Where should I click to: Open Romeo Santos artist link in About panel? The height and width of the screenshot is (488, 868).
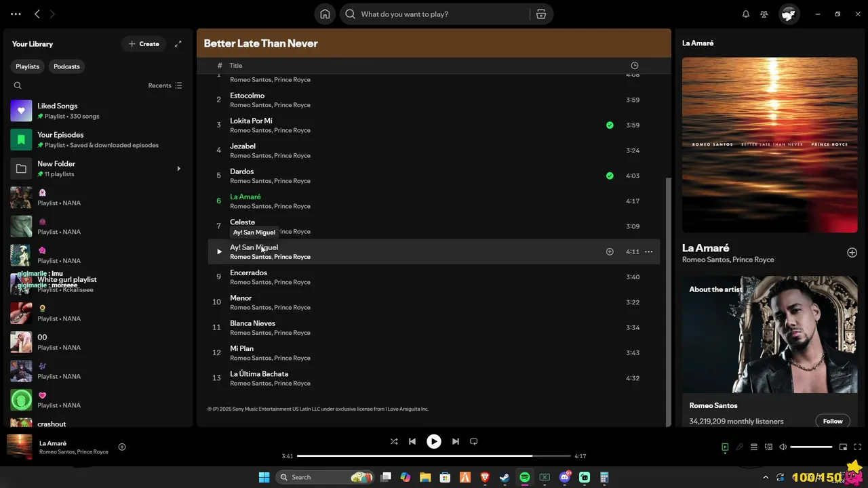pyautogui.click(x=713, y=405)
